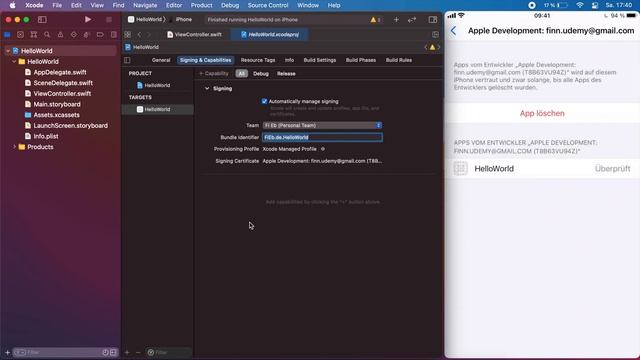Remove the target with the minus button

(138, 352)
